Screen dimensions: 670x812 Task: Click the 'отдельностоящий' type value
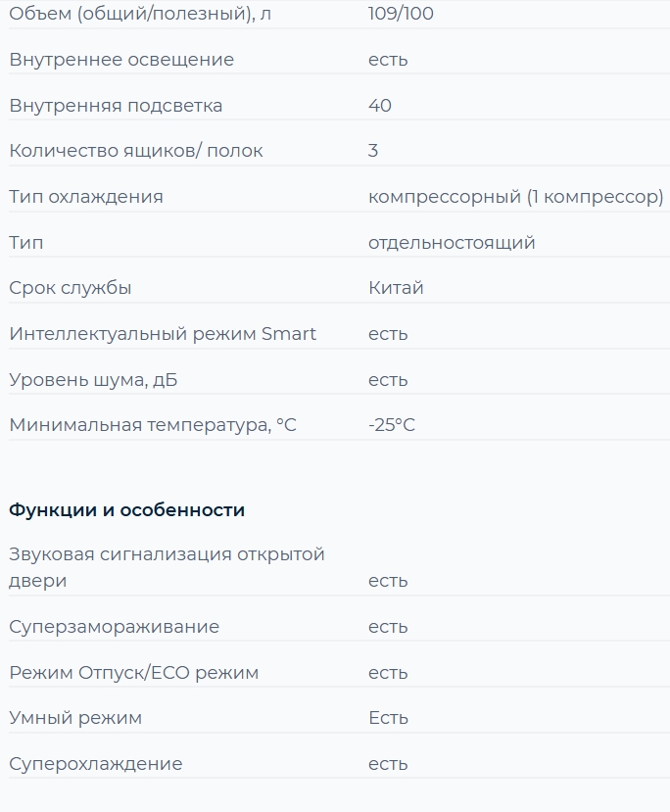(x=452, y=242)
